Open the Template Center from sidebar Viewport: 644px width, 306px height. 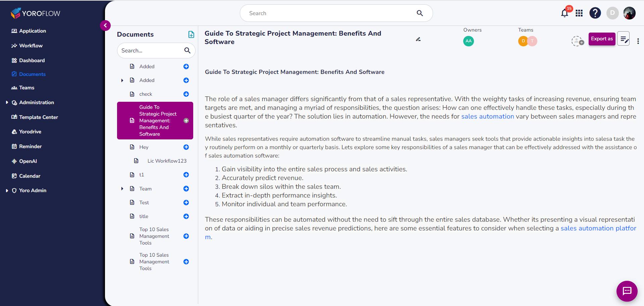coord(38,117)
